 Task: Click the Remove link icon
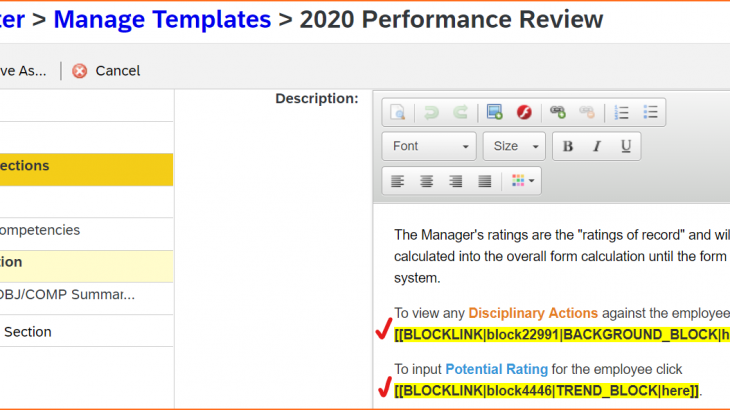[x=587, y=112]
